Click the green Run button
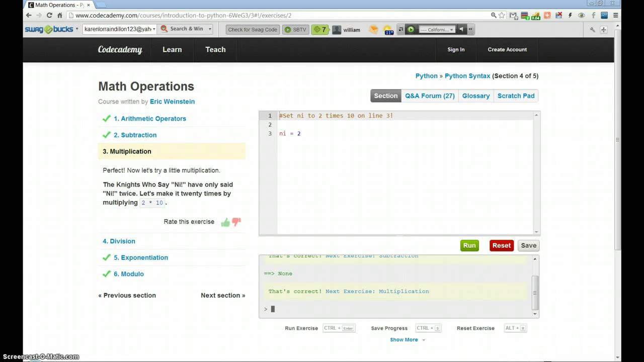644x362 pixels. pyautogui.click(x=469, y=245)
